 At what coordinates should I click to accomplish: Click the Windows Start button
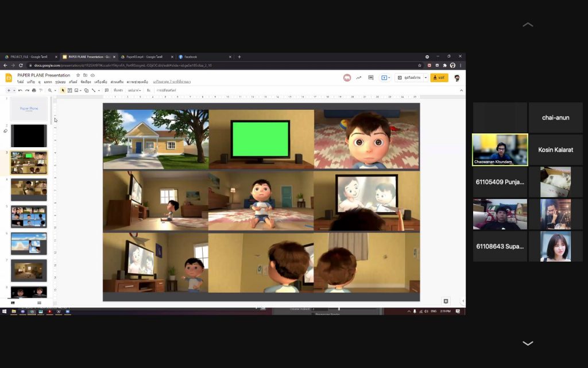5,311
